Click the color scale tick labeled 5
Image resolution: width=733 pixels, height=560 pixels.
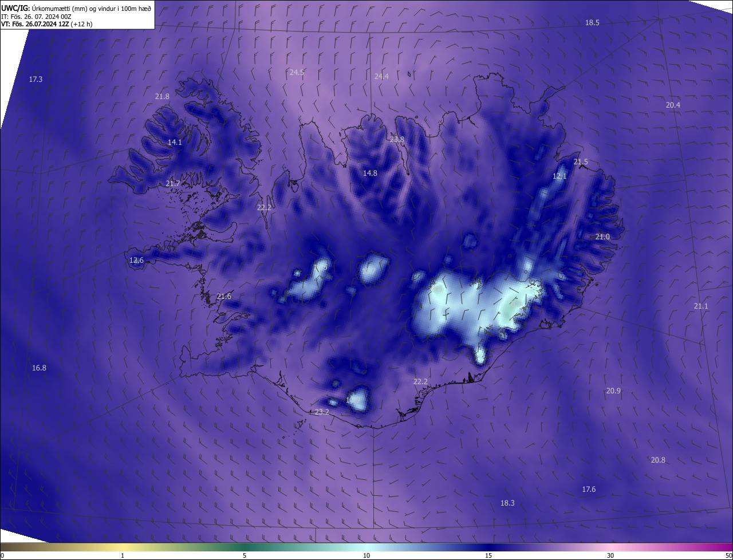(x=245, y=555)
